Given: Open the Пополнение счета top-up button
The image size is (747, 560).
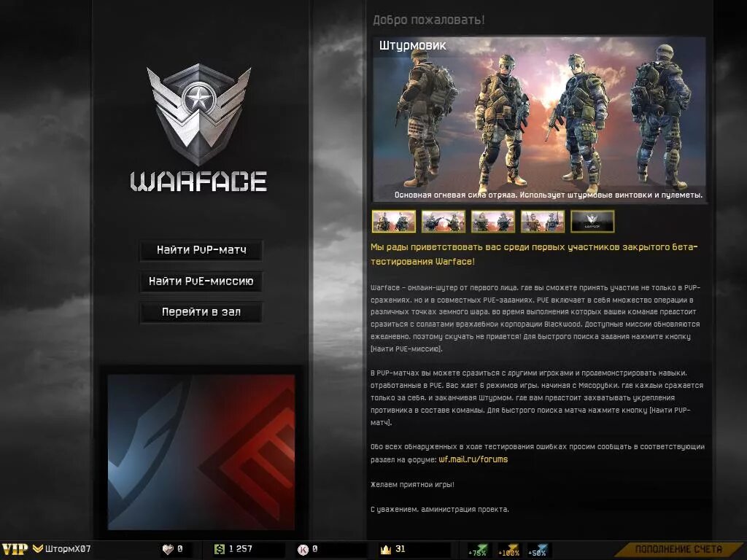Looking at the screenshot, I should click(x=678, y=549).
